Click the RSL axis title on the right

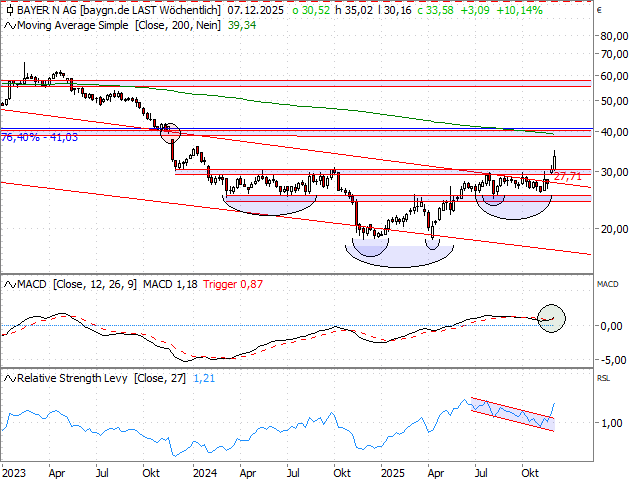pyautogui.click(x=603, y=378)
